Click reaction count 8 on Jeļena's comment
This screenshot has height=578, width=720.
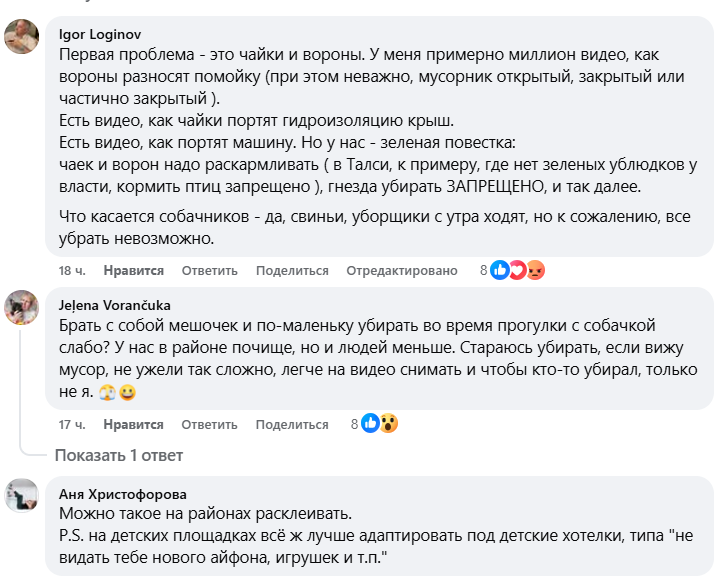coord(354,424)
